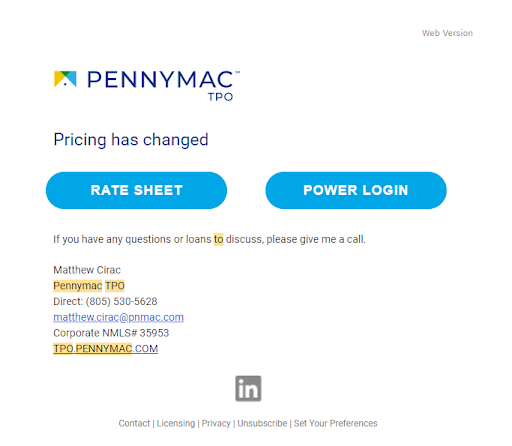Click the Pricing has changed heading
512x446 pixels.
[x=131, y=139]
